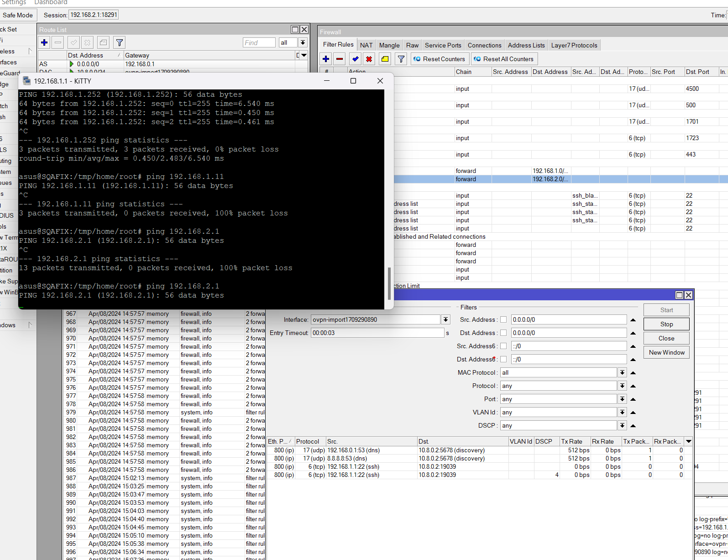Click the KiTTY terminal vertical scrollbar
Image resolution: width=728 pixels, height=560 pixels.
tap(389, 283)
